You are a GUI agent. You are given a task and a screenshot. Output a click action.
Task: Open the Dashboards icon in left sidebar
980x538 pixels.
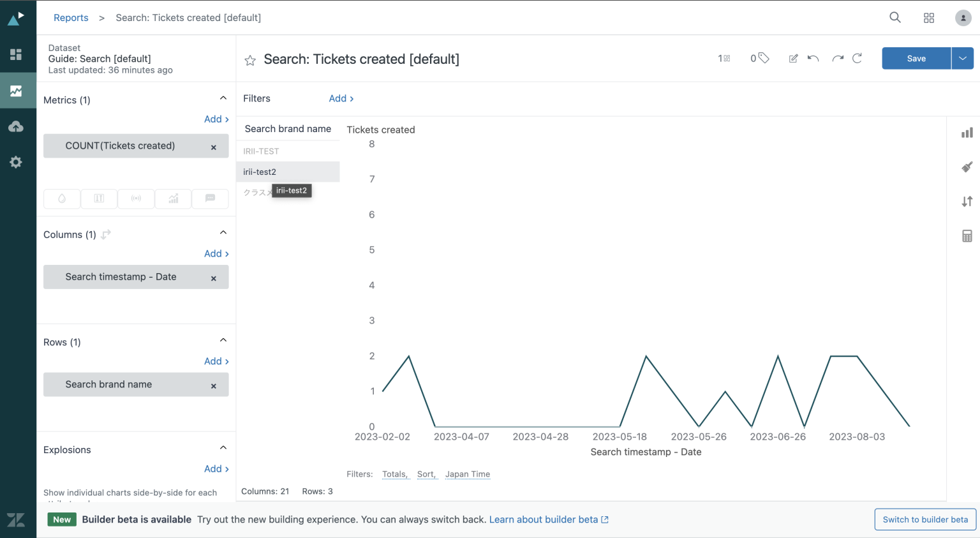(16, 54)
